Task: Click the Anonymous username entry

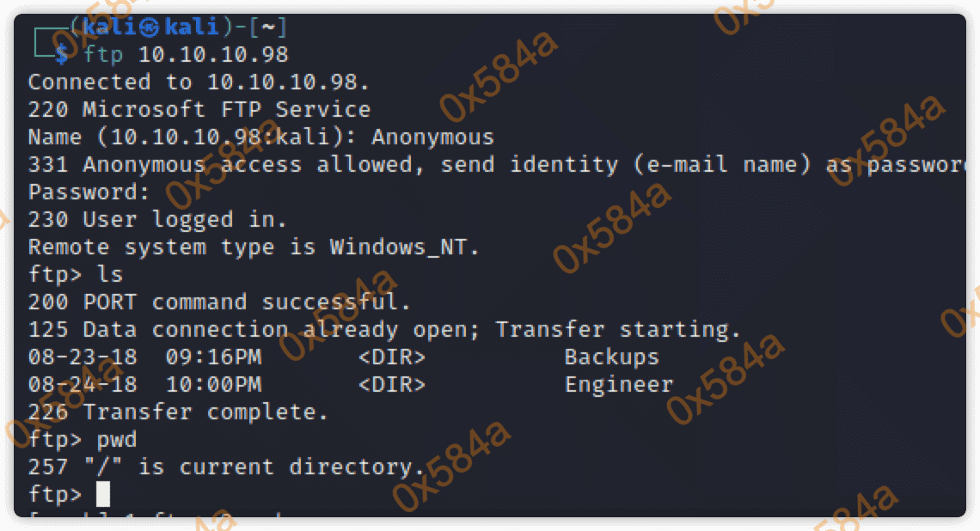Action: pyautogui.click(x=432, y=137)
